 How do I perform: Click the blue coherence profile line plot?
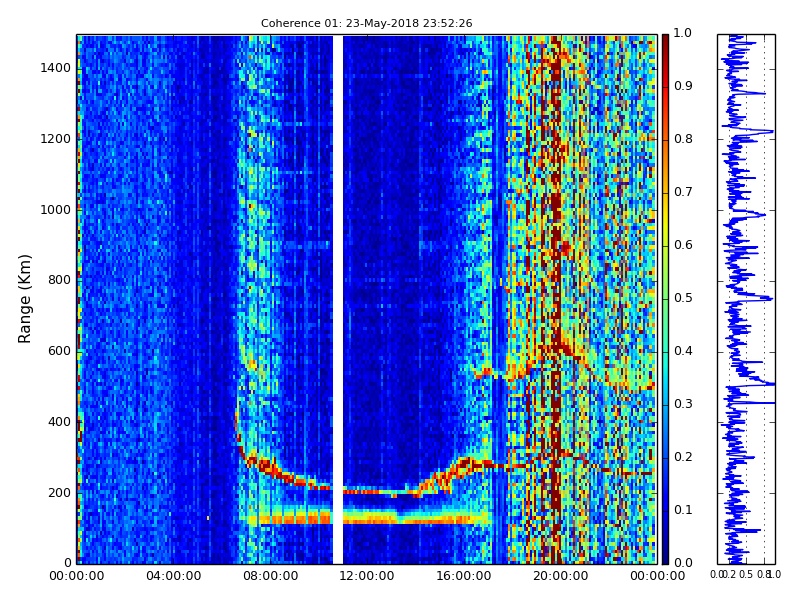pyautogui.click(x=746, y=299)
